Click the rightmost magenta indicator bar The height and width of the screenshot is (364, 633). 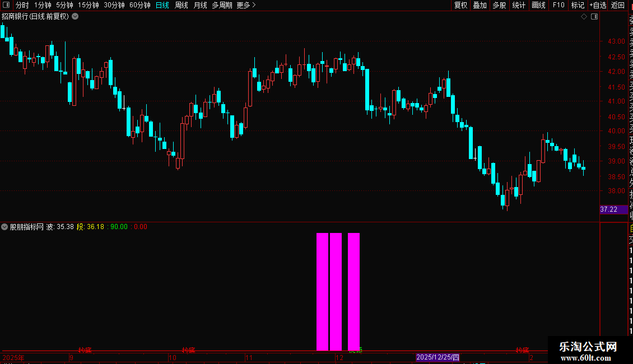pyautogui.click(x=353, y=292)
